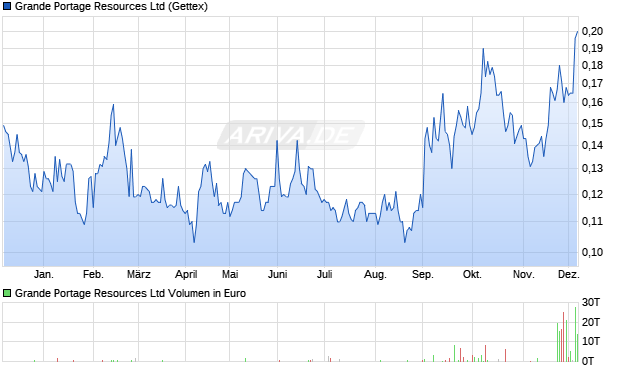Click the 'Dez.' month label
This screenshot has width=620, height=371.
coord(569,274)
